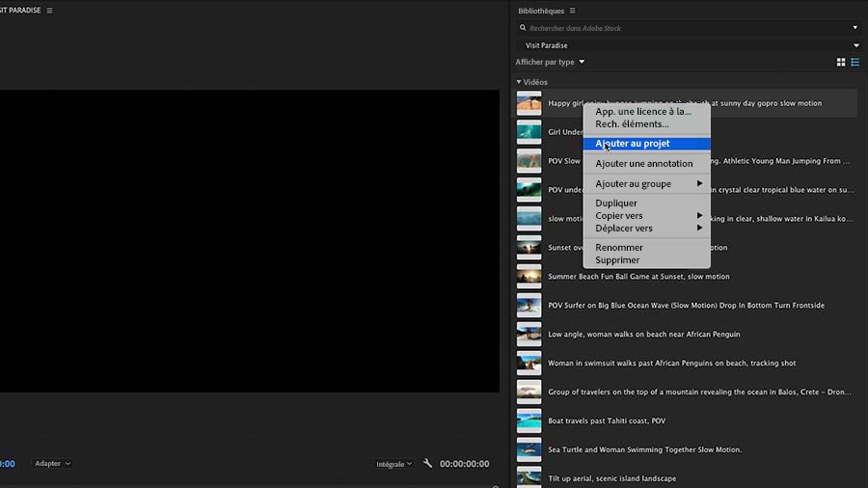Choose Ajouter au projet in context menu
Viewport: 868px width, 488px height.
[646, 144]
